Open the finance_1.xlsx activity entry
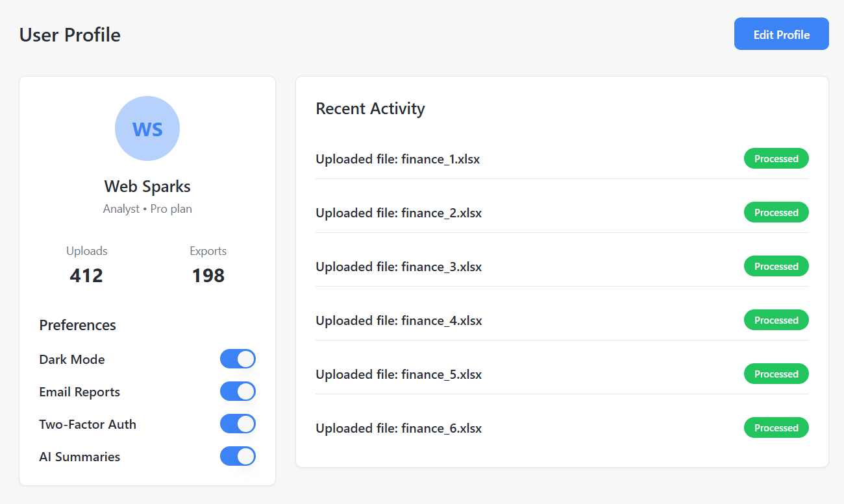Viewport: 844px width, 504px height. (x=397, y=159)
